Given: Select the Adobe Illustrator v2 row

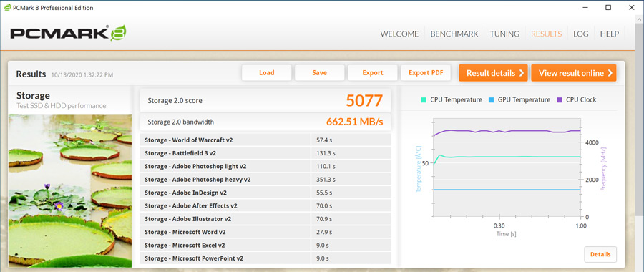Looking at the screenshot, I should [x=265, y=219].
